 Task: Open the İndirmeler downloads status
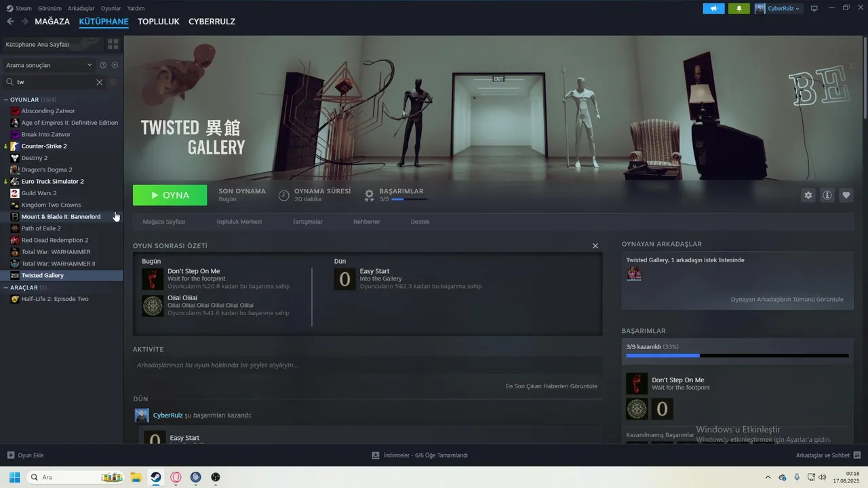420,455
